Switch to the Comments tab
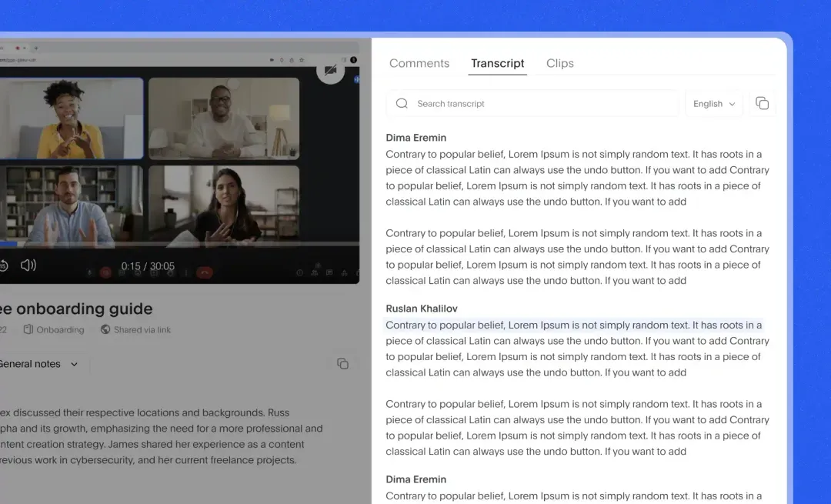This screenshot has width=831, height=504. tap(419, 63)
